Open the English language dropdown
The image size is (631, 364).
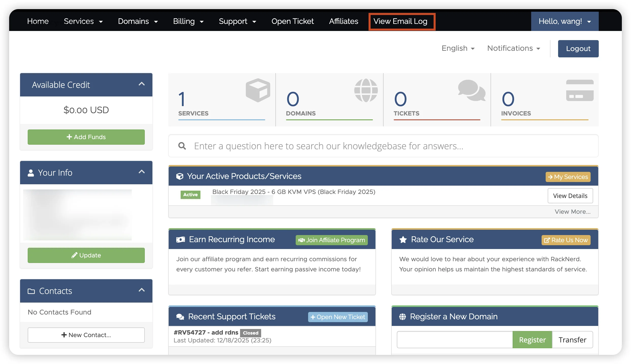click(x=458, y=48)
